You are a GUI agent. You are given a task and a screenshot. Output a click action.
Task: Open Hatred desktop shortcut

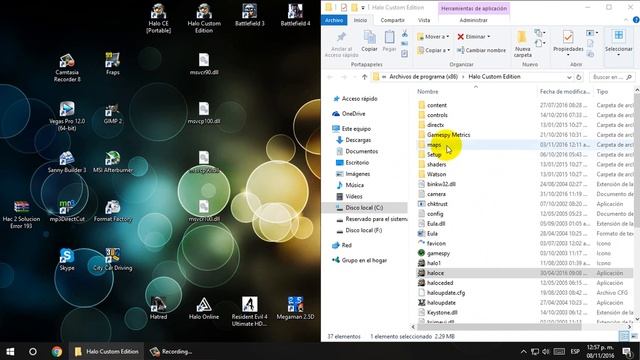coord(158,309)
